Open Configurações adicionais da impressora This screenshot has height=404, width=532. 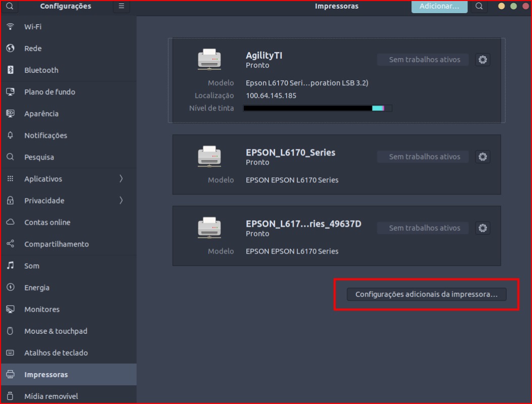coord(426,294)
